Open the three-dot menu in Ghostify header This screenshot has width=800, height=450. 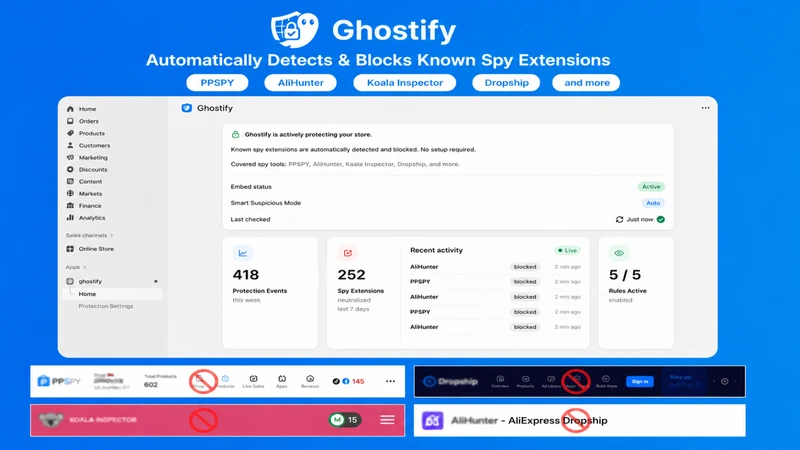pos(705,108)
